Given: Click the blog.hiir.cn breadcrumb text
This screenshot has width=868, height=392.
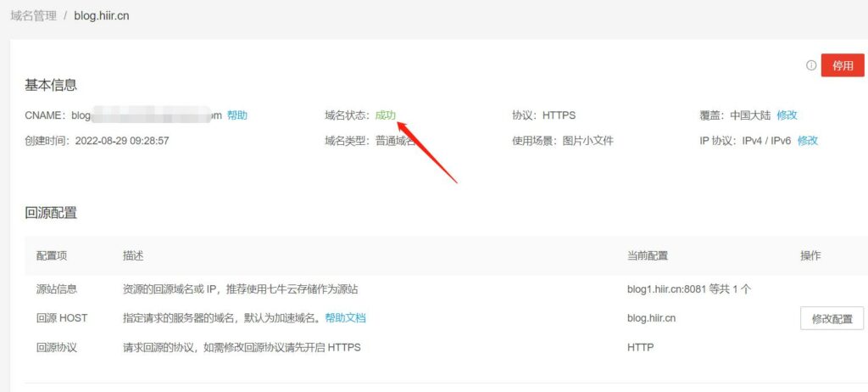Looking at the screenshot, I should 102,15.
